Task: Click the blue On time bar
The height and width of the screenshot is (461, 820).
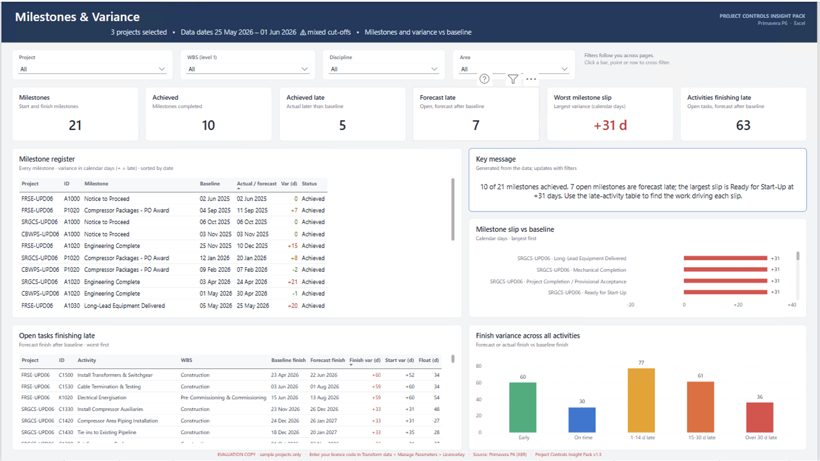Action: 582,420
